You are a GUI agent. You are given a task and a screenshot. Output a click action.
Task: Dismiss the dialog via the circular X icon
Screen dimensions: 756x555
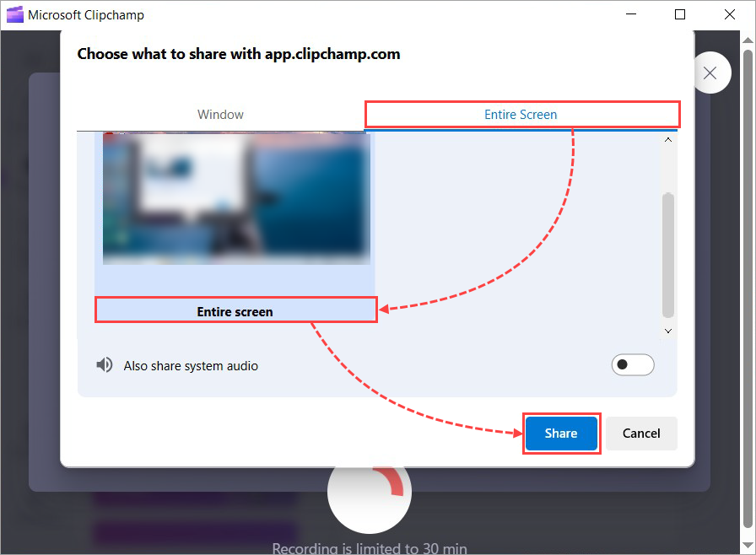(x=711, y=73)
